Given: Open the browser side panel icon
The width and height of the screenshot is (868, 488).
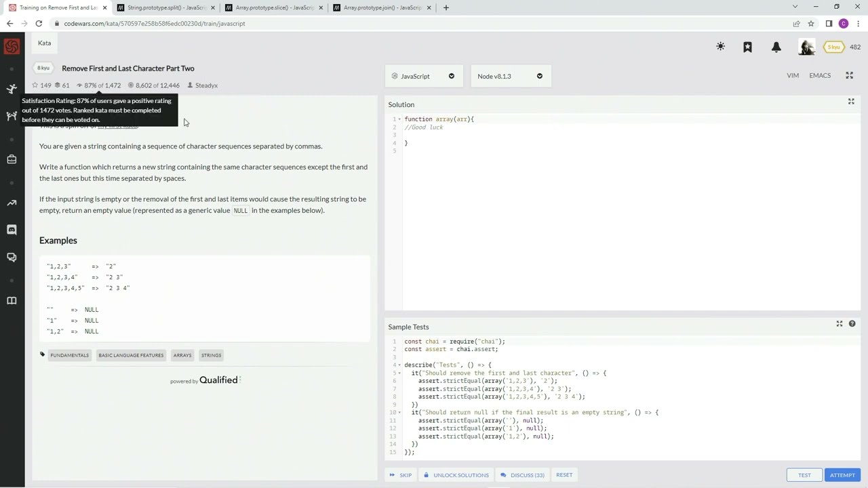Looking at the screenshot, I should 829,23.
